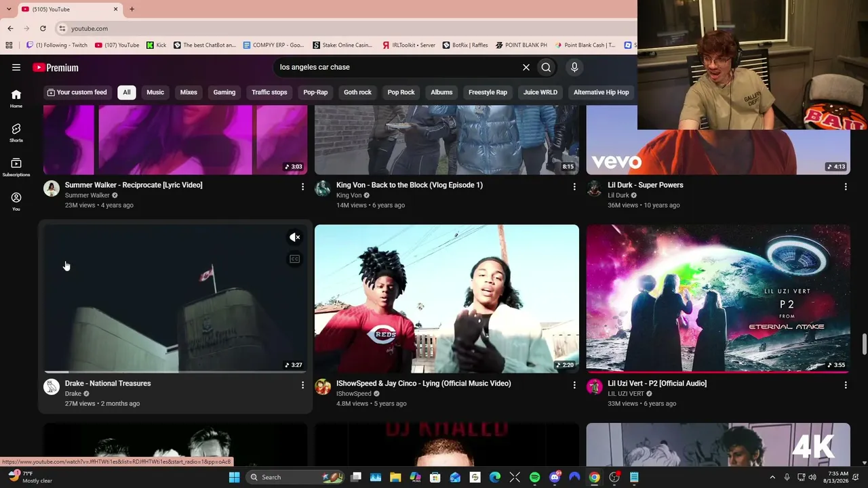Unmute the Drake video preview
Image resolution: width=868 pixels, height=488 pixels.
pos(294,237)
